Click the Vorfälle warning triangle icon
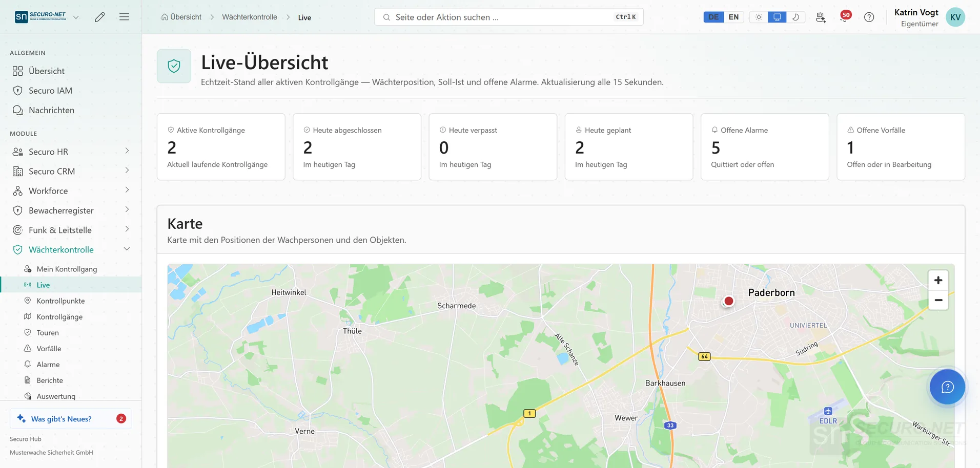 point(28,348)
